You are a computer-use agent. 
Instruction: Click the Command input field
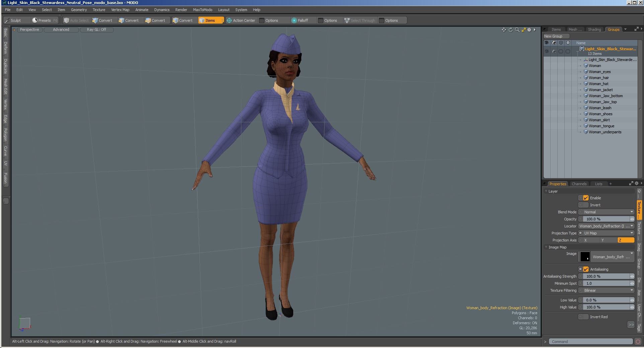[x=591, y=342]
